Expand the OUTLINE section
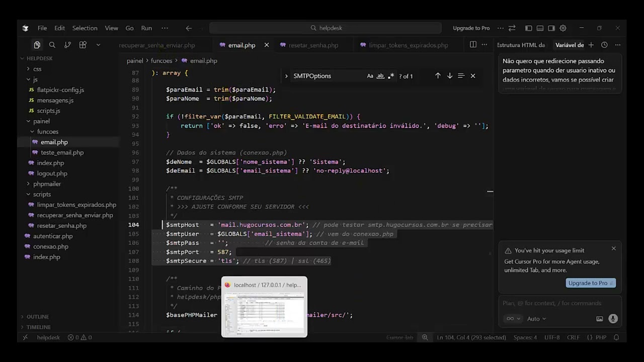Screen dimensions: 644x362 [37, 317]
